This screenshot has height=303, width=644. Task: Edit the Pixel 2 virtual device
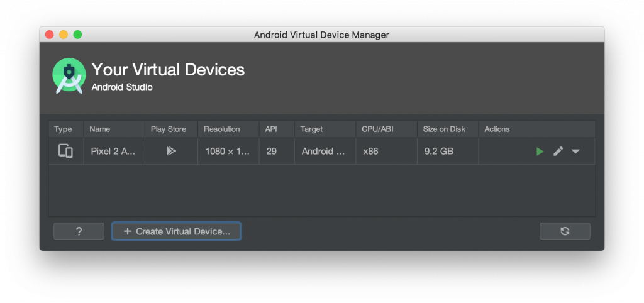[558, 151]
